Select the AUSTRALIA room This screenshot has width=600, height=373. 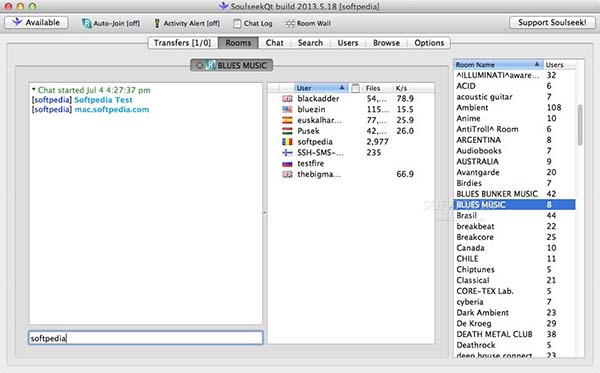point(514,161)
